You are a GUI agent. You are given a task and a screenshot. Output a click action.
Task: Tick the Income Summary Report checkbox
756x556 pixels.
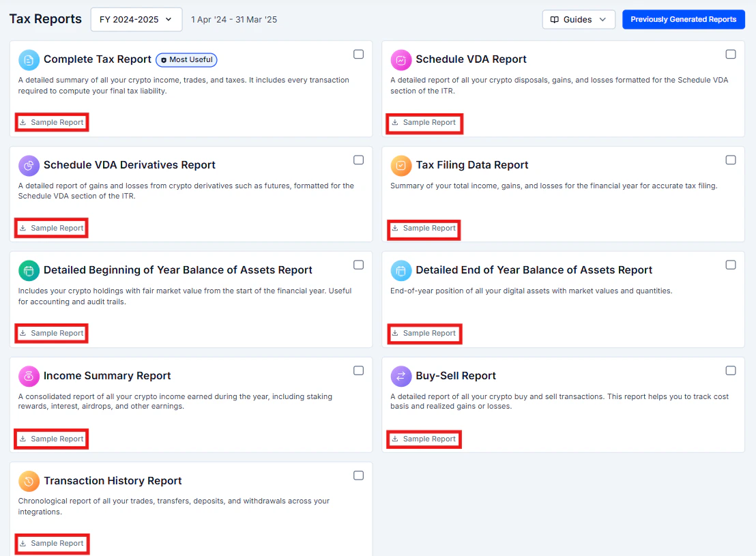pos(358,370)
